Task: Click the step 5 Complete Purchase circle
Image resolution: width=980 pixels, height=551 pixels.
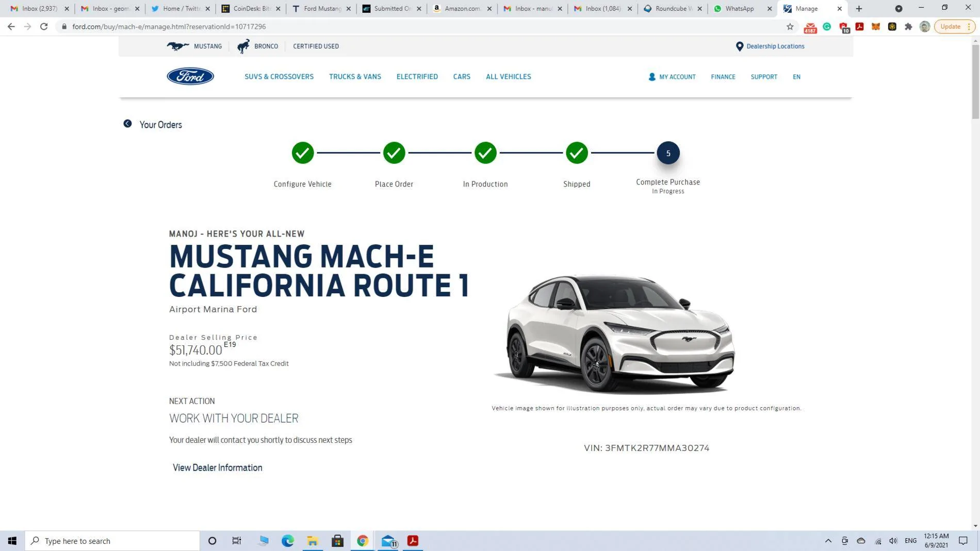Action: point(668,153)
